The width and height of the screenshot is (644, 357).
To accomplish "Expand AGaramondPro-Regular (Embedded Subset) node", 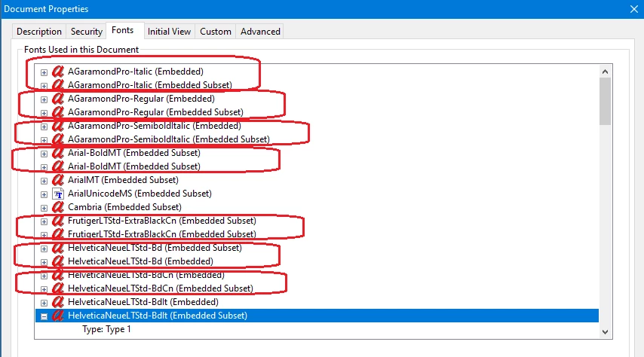I will pyautogui.click(x=44, y=113).
